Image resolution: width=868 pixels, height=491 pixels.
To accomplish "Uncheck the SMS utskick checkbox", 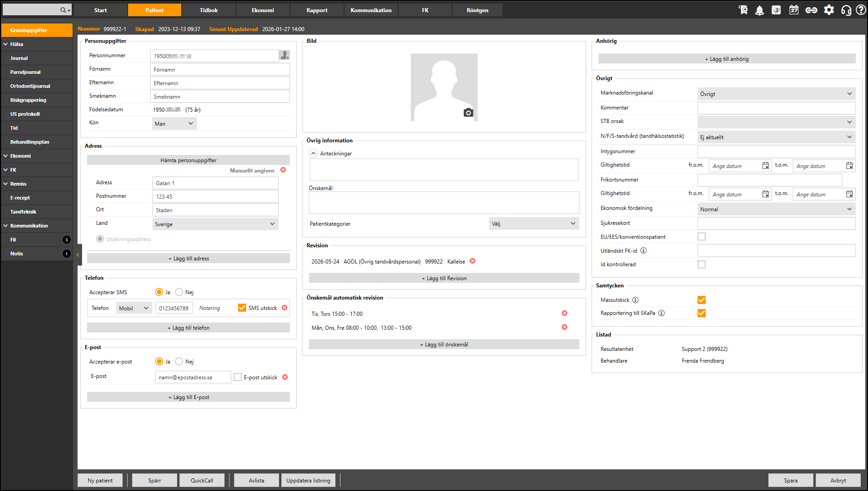I will point(242,308).
